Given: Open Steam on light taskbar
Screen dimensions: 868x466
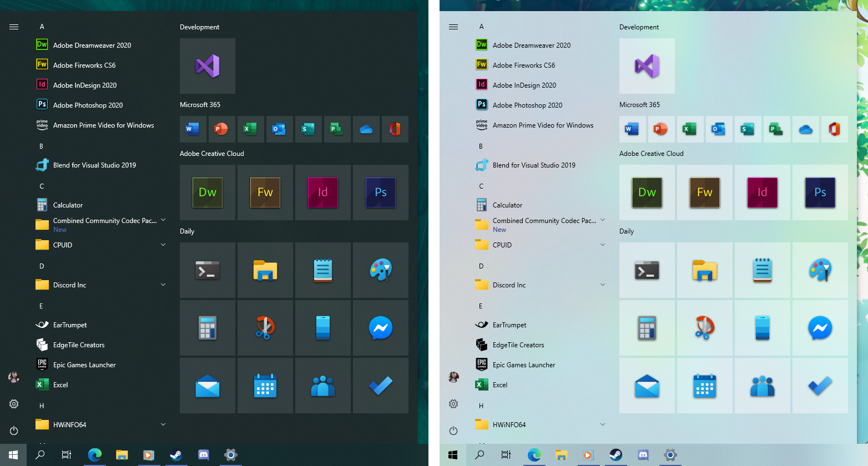Looking at the screenshot, I should (x=615, y=455).
